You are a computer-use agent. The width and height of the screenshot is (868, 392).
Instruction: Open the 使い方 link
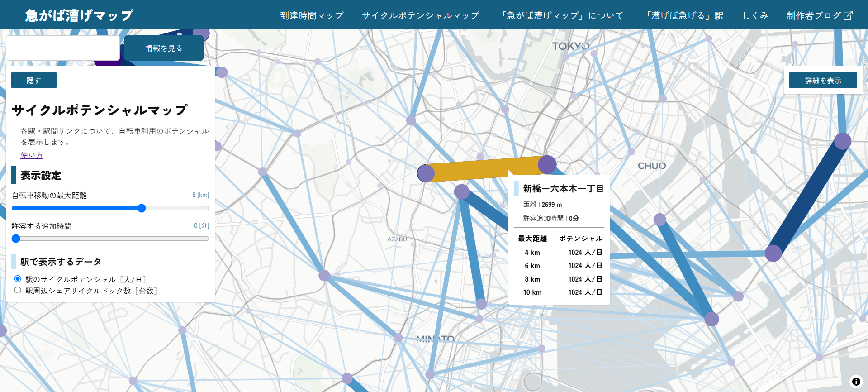click(x=32, y=155)
